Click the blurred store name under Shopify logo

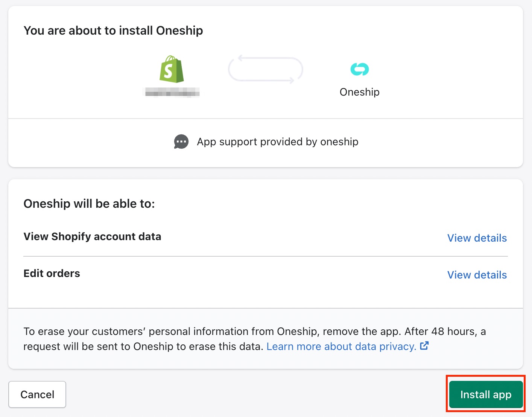tap(172, 92)
